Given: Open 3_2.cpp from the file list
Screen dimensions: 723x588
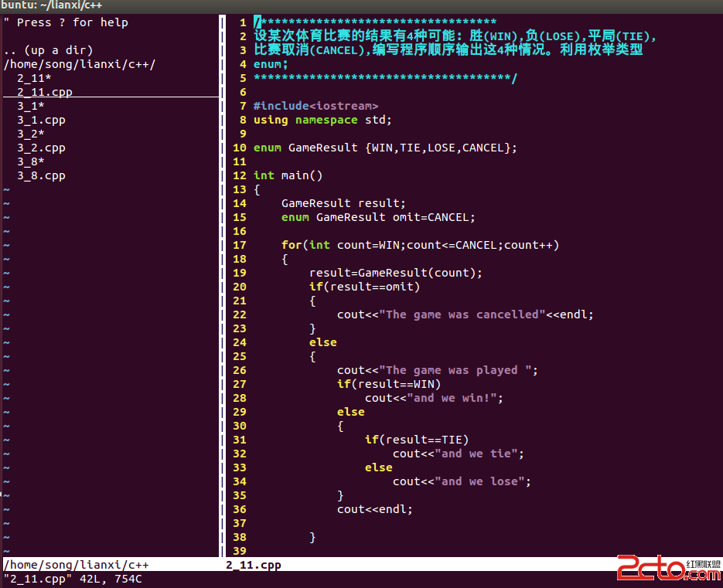Looking at the screenshot, I should 41,148.
